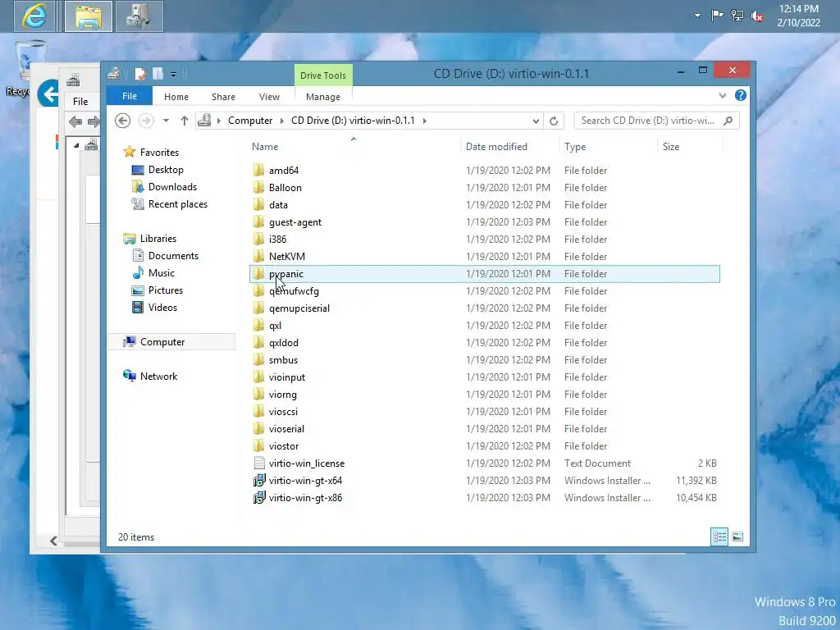The width and height of the screenshot is (840, 630).
Task: Open the Manage tab under Drive Tools
Action: (x=323, y=97)
